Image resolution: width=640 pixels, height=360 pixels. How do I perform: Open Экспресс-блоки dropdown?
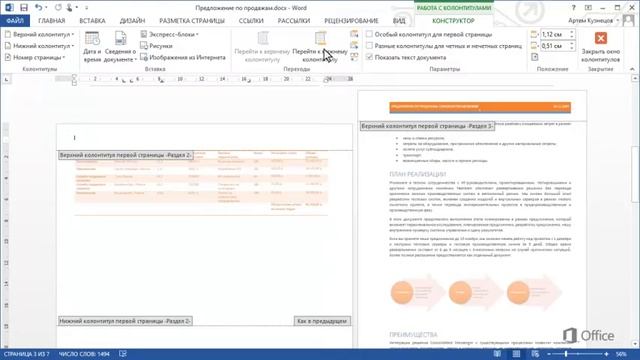pos(169,35)
